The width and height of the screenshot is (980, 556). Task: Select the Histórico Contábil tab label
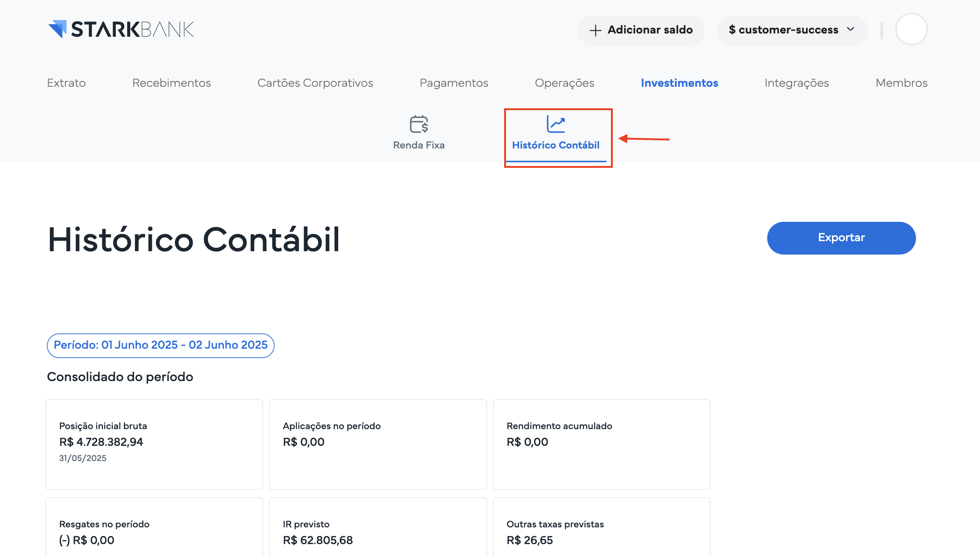pos(555,145)
